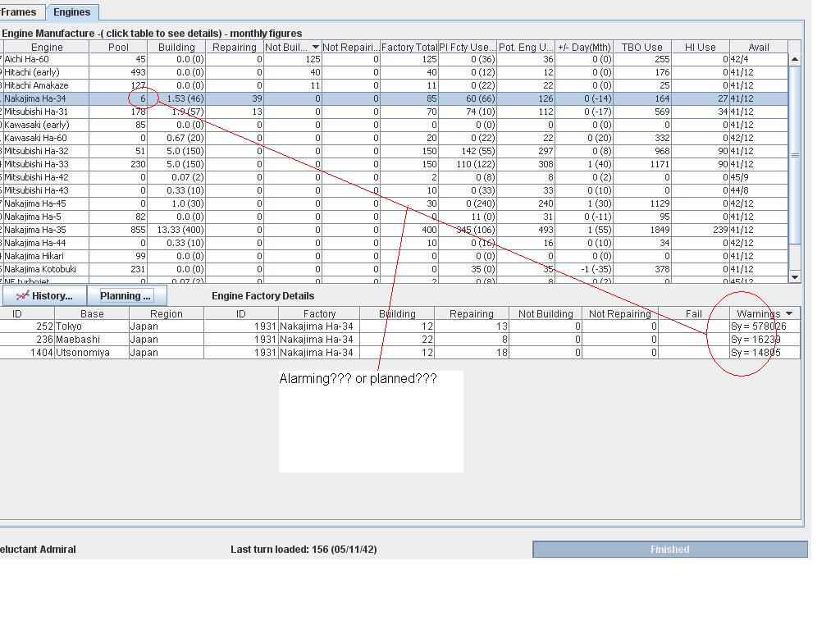Click the Sy = 14805 warning cell
Image resolution: width=840 pixels, height=630 pixels.
[x=765, y=353]
